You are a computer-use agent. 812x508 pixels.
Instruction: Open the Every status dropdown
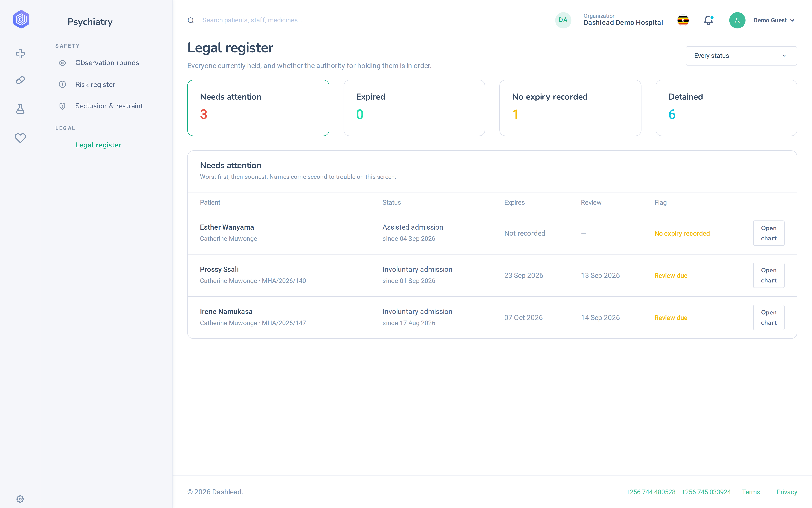(x=741, y=56)
